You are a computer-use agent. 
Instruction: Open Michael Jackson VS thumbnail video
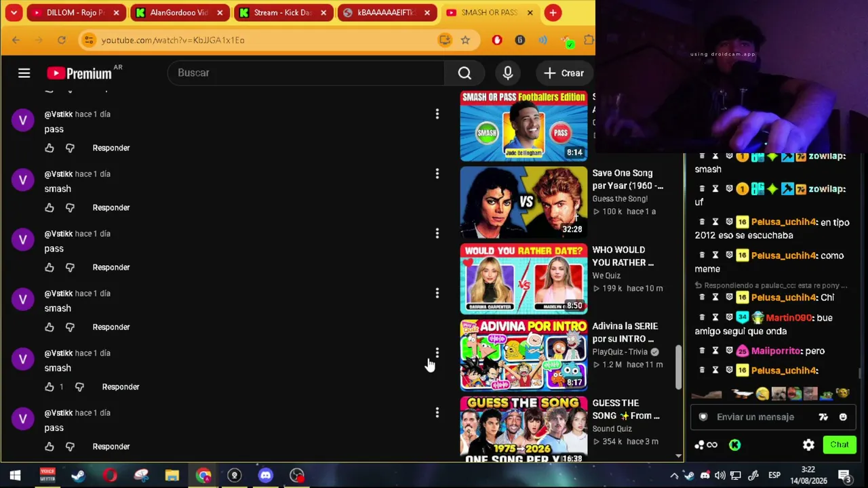(x=524, y=202)
